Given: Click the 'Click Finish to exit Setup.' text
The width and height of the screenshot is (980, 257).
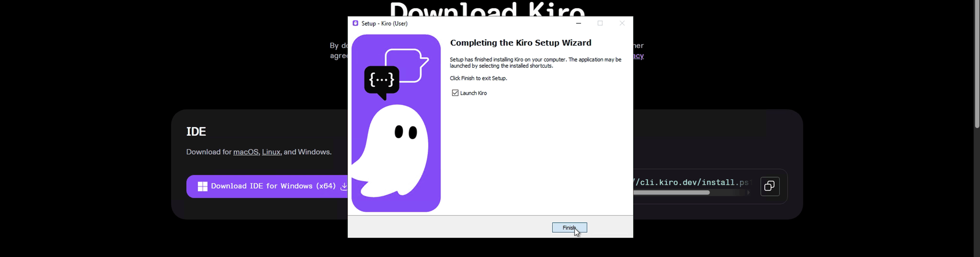Looking at the screenshot, I should [478, 78].
